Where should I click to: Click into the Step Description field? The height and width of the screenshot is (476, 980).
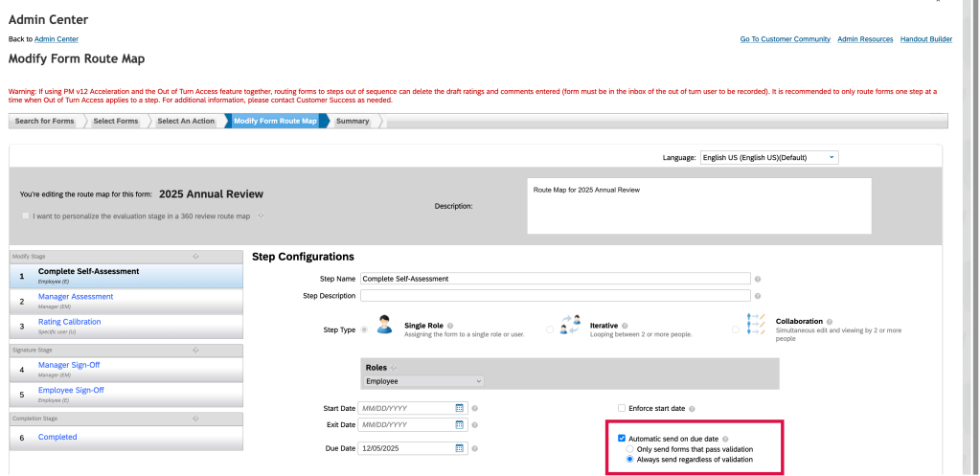tap(555, 296)
